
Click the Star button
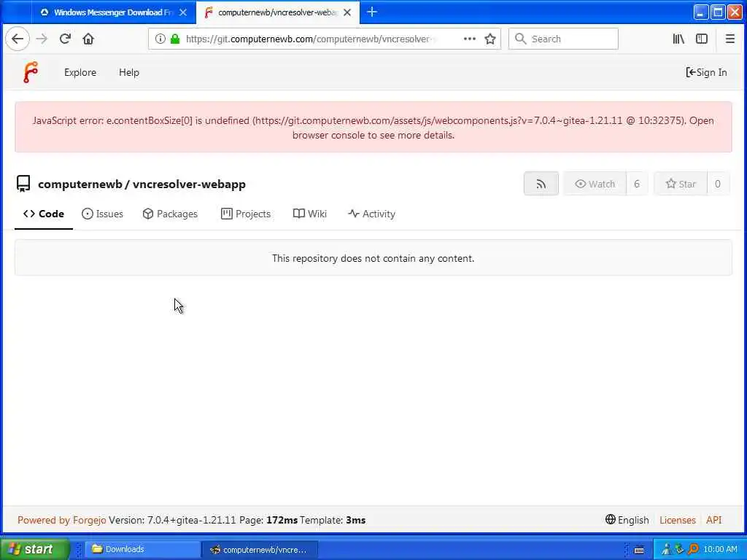(681, 184)
